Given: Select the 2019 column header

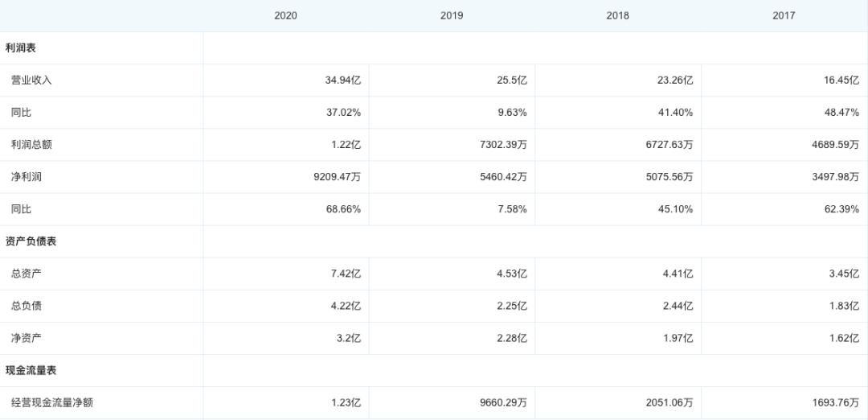Looking at the screenshot, I should pyautogui.click(x=452, y=15).
